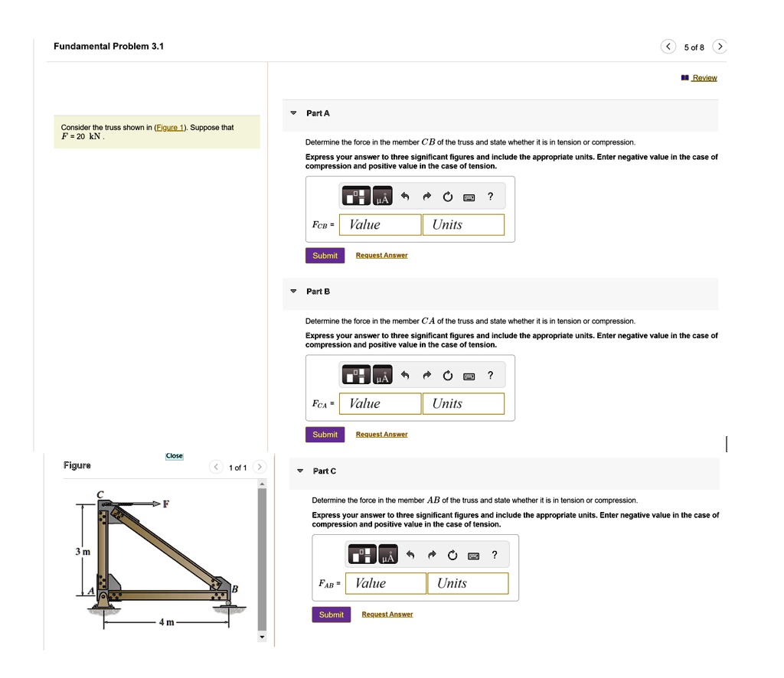Collapse the Part B section
This screenshot has width=784, height=678.
(293, 291)
